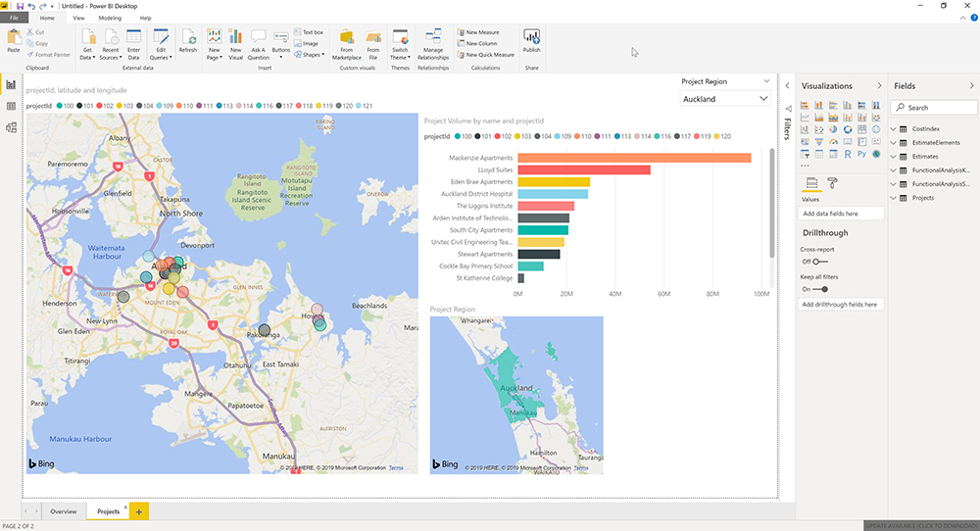Select the ArcGIS globe visual icon
Image resolution: width=980 pixels, height=531 pixels.
pos(876,154)
